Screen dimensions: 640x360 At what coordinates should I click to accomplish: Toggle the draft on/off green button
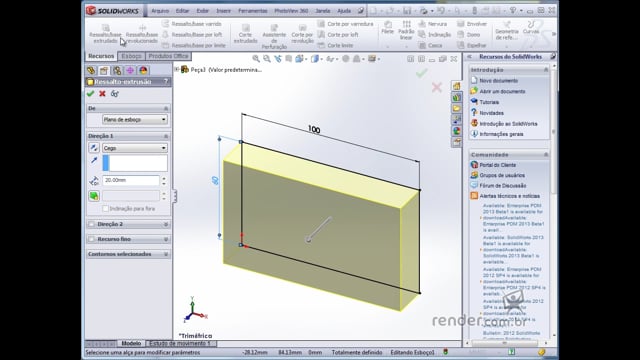(x=94, y=196)
